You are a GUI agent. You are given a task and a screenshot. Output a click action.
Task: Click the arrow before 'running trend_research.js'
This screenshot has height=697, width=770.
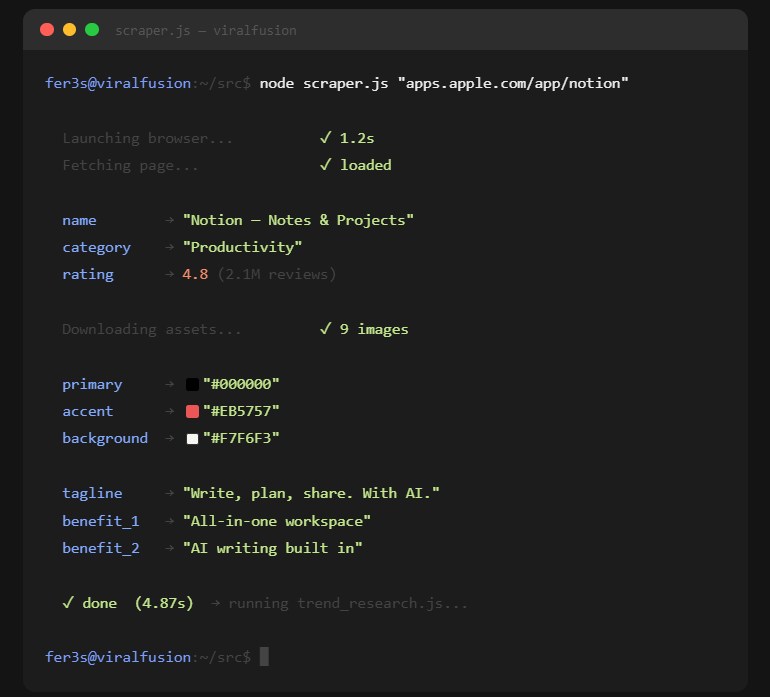pyautogui.click(x=216, y=603)
